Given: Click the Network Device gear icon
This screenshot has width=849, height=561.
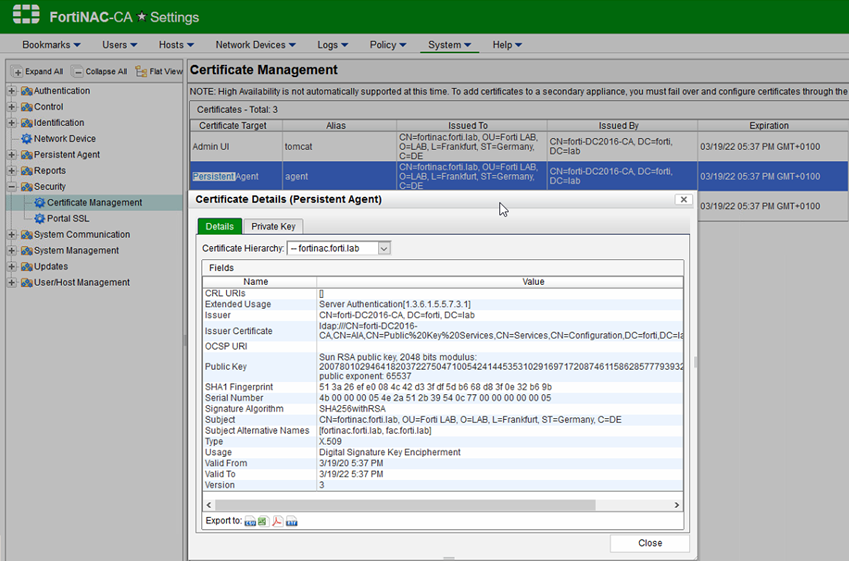Looking at the screenshot, I should point(27,139).
